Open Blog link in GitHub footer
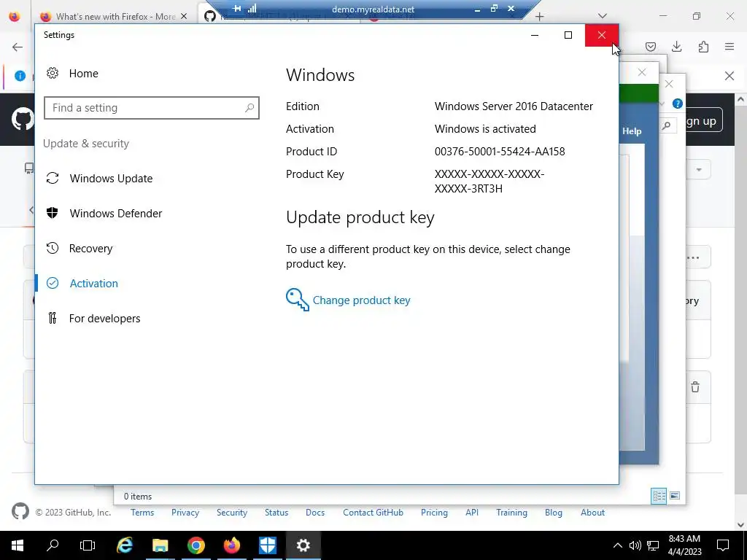The width and height of the screenshot is (747, 560). [x=554, y=513]
